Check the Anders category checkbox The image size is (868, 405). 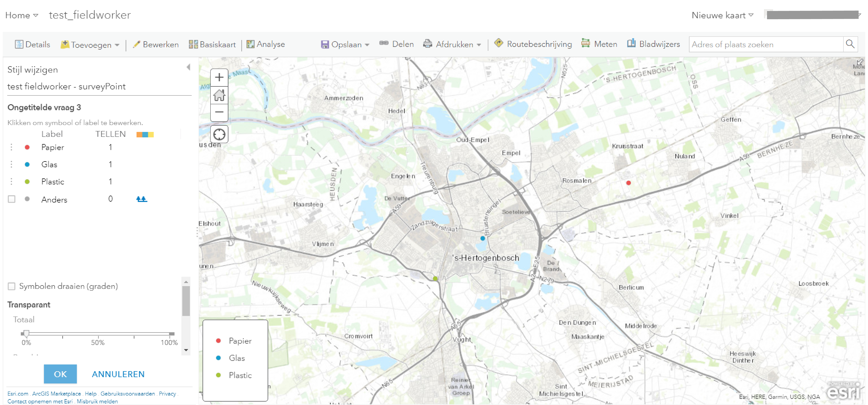coord(11,199)
